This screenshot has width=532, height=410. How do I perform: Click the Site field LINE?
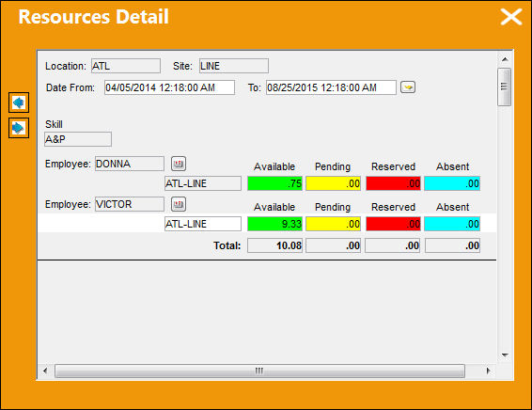[234, 66]
